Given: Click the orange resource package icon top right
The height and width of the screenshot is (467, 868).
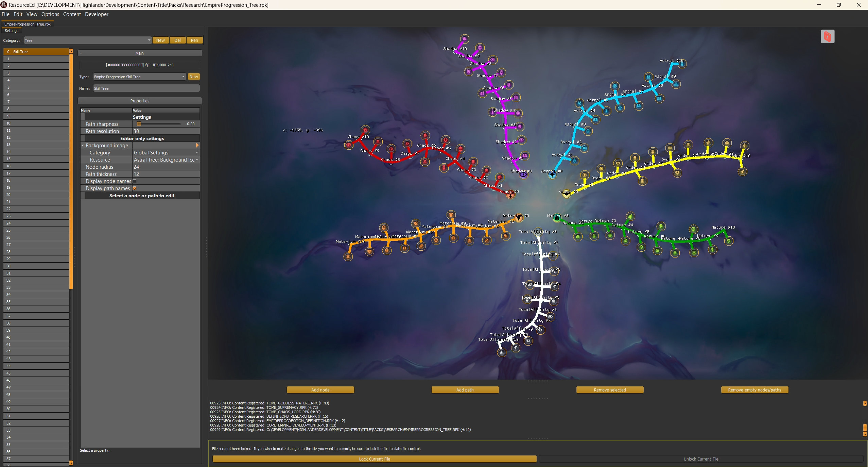Looking at the screenshot, I should tap(827, 36).
